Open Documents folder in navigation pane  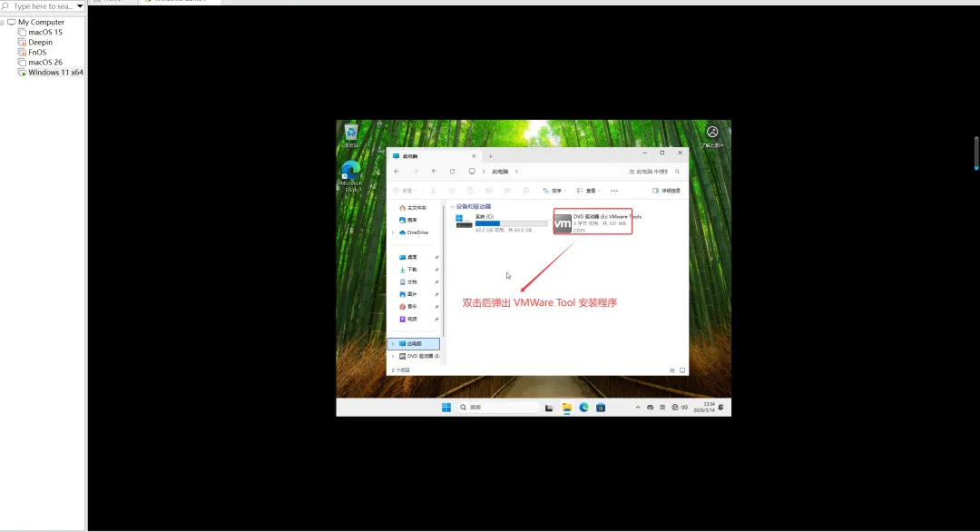(x=408, y=282)
